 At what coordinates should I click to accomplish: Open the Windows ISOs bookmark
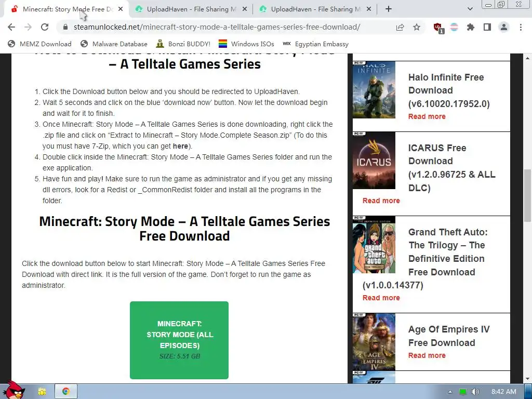246,44
